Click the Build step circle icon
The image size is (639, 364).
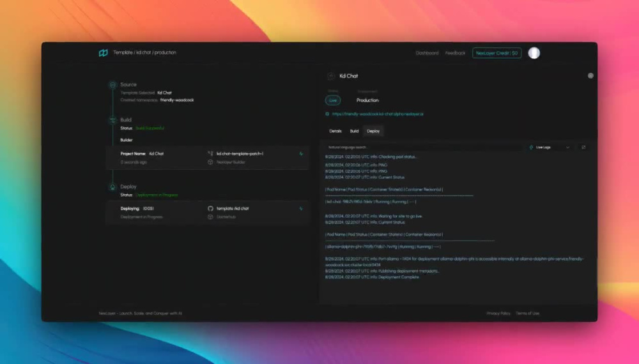[112, 120]
